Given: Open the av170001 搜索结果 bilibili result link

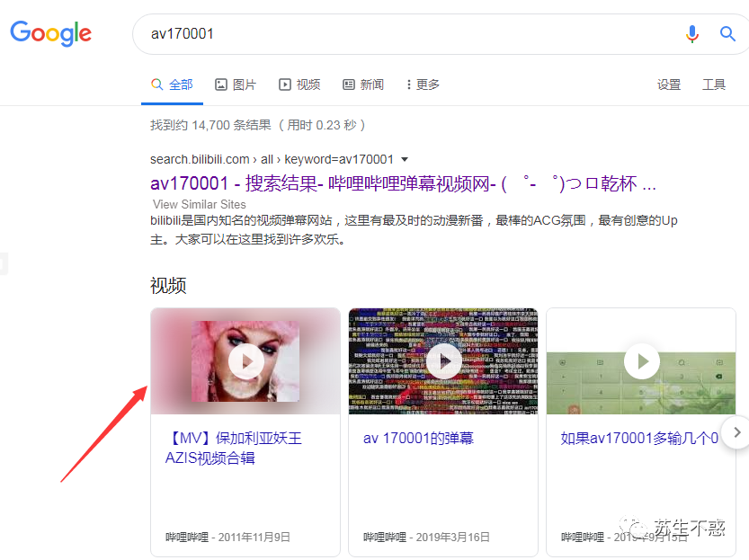Looking at the screenshot, I should [x=403, y=183].
